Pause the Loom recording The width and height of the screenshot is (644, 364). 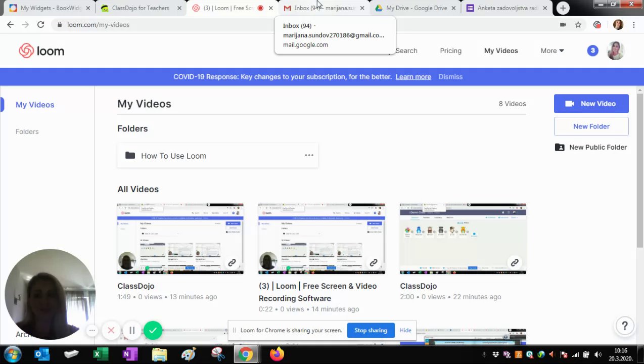pos(132,331)
